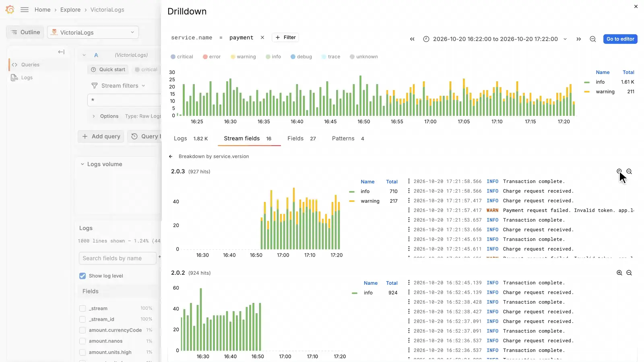This screenshot has height=362, width=644.
Task: Open the Patterns tab
Action: click(348, 138)
